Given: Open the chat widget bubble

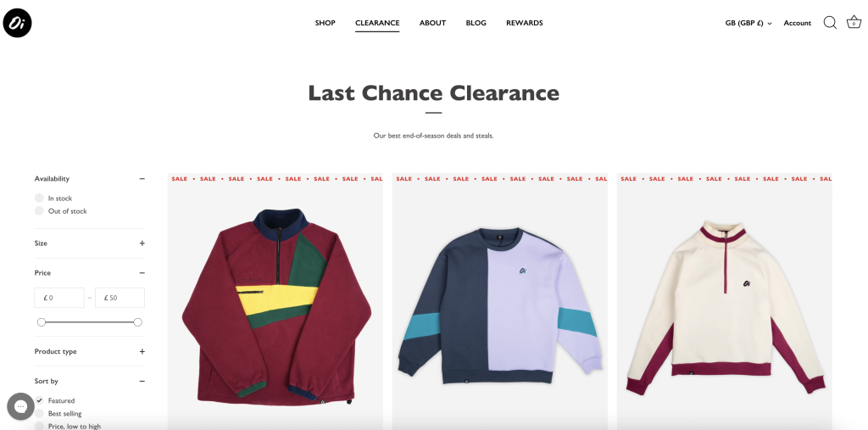Looking at the screenshot, I should click(x=20, y=406).
